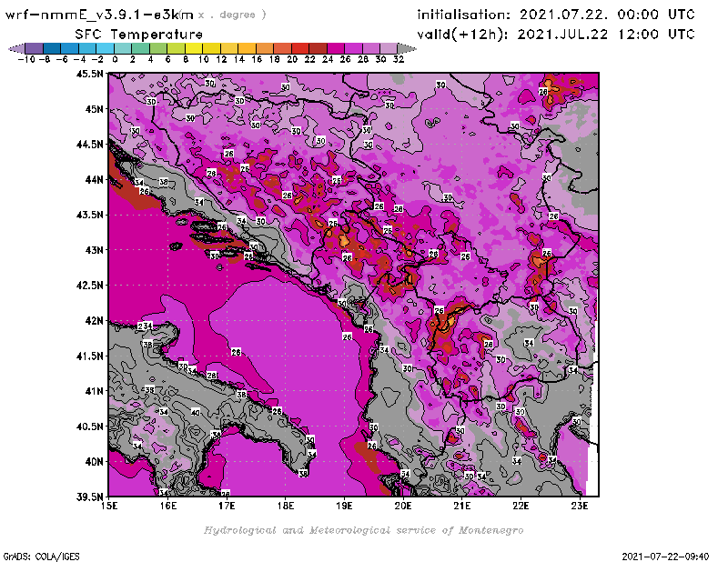This screenshot has width=728, height=562.
Task: Click the purple legend swatch between -10 and -8
Action: click(x=35, y=48)
